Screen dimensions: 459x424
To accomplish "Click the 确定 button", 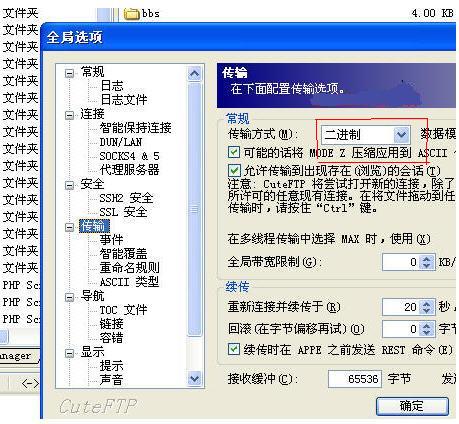I will click(412, 406).
